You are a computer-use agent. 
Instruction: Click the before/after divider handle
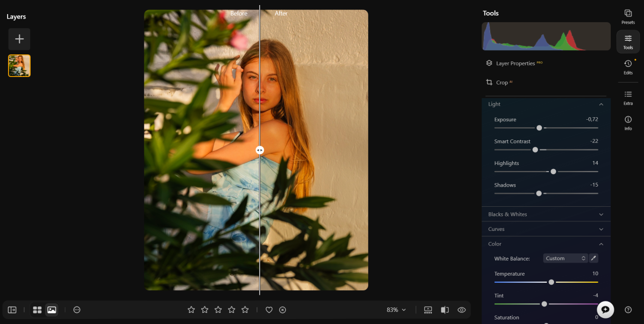tap(260, 150)
